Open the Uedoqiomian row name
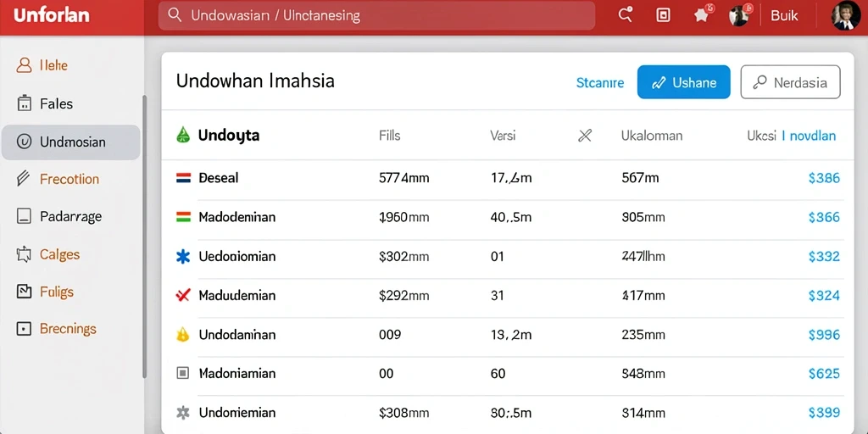Screen dimensions: 868x434 237,256
